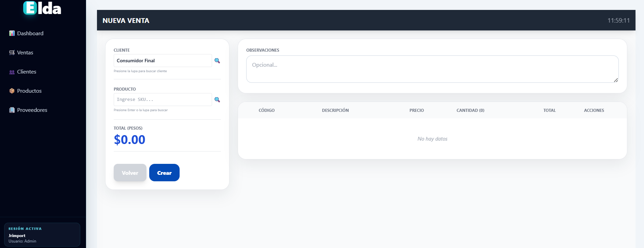Image resolution: width=644 pixels, height=248 pixels.
Task: Click the Ventas cart icon
Action: [12, 52]
